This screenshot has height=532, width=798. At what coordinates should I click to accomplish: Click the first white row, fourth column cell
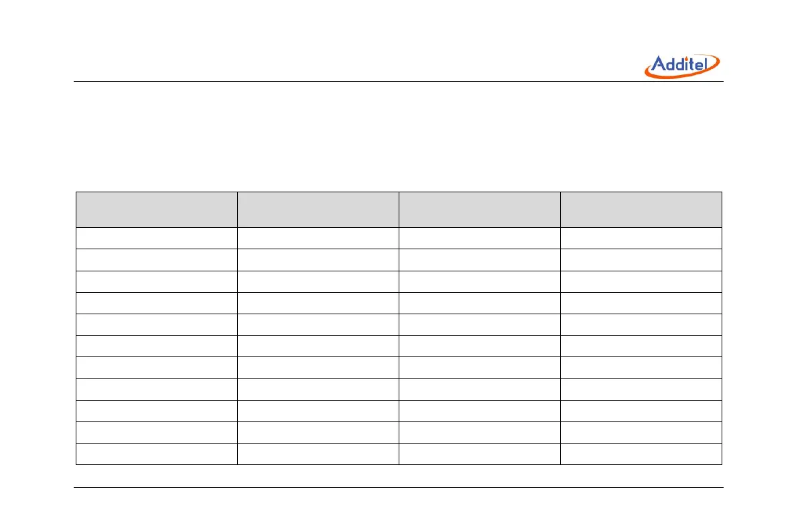641,239
